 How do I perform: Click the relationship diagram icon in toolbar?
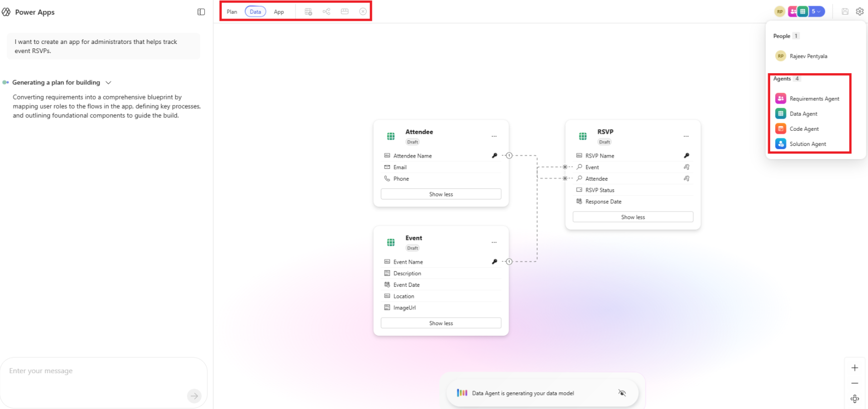(x=326, y=12)
